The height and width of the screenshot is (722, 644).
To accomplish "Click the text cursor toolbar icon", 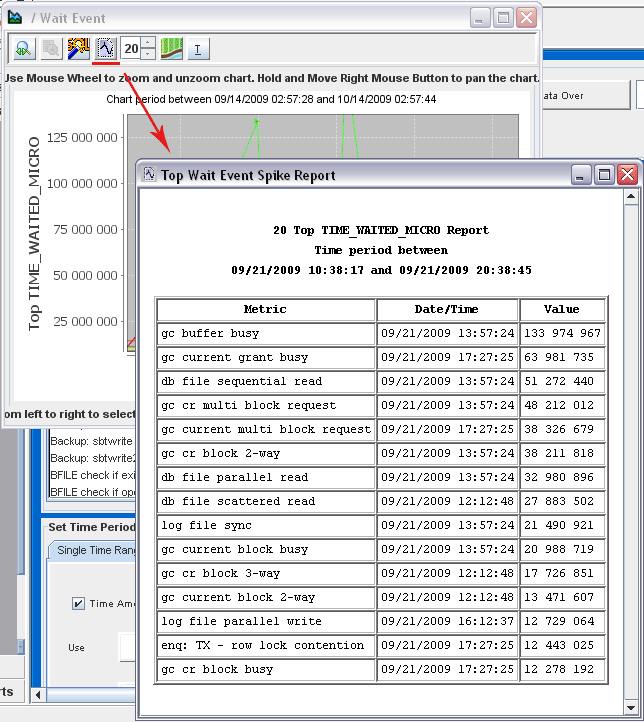I will click(x=198, y=48).
